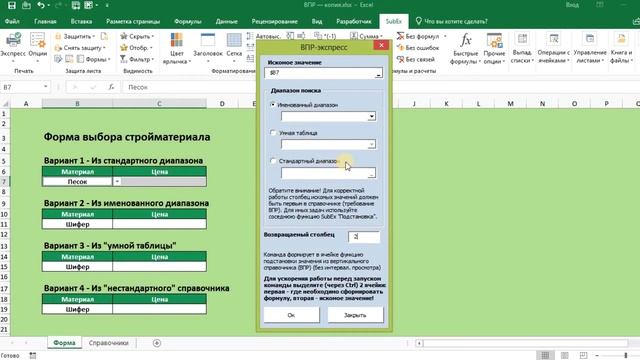Click the Защитить sheet protection button
This screenshot has width=640, height=360.
pos(75,36)
